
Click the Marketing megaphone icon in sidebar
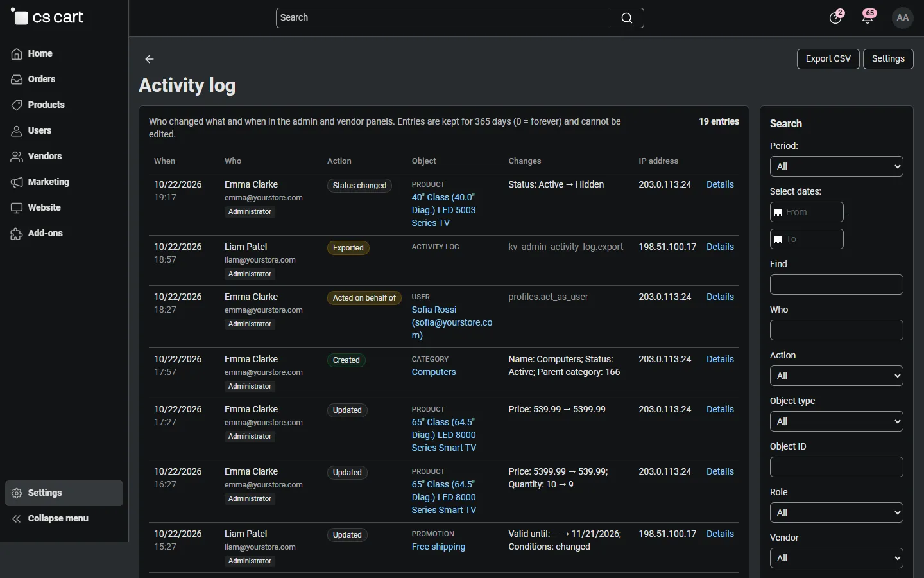(17, 182)
